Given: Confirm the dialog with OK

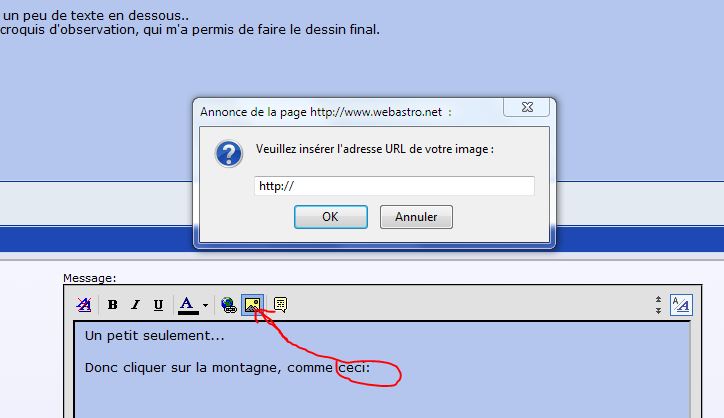Looking at the screenshot, I should pyautogui.click(x=331, y=217).
